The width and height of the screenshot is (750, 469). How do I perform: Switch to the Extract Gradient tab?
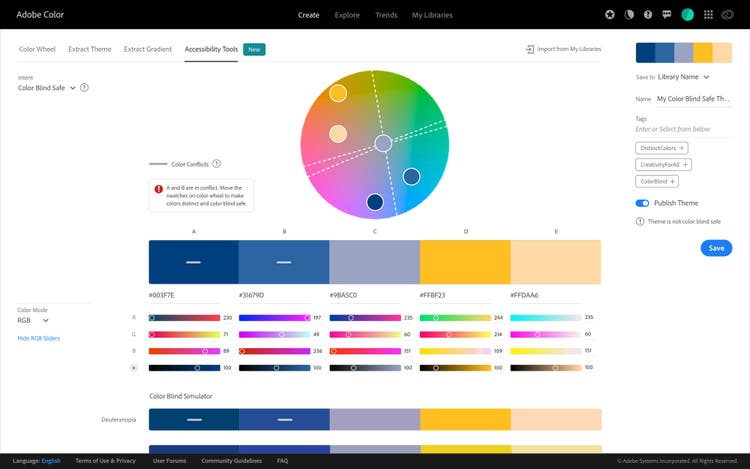click(x=147, y=49)
